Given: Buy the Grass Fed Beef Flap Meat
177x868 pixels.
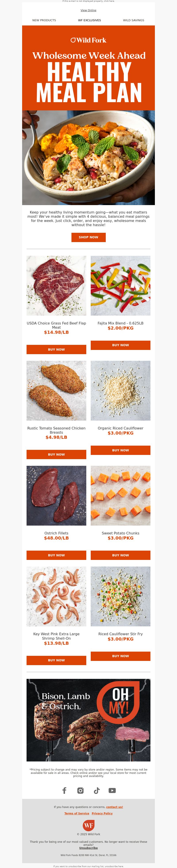Looking at the screenshot, I should click(x=56, y=350).
